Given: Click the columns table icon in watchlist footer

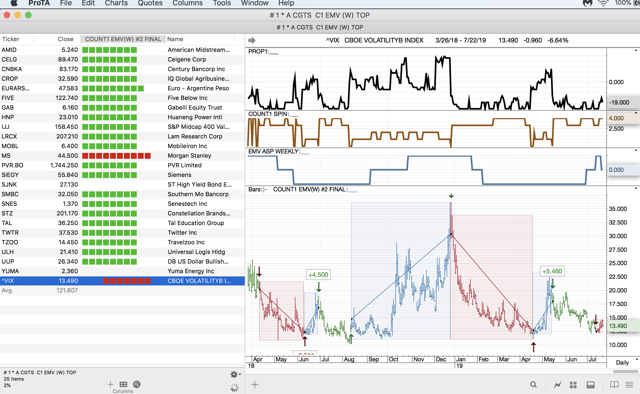Looking at the screenshot, I should (x=123, y=384).
